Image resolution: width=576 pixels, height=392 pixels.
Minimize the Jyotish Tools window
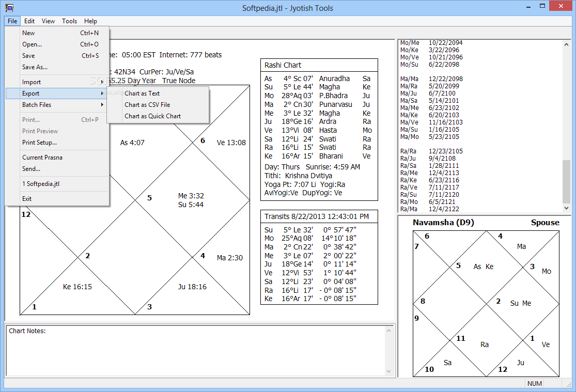(528, 7)
